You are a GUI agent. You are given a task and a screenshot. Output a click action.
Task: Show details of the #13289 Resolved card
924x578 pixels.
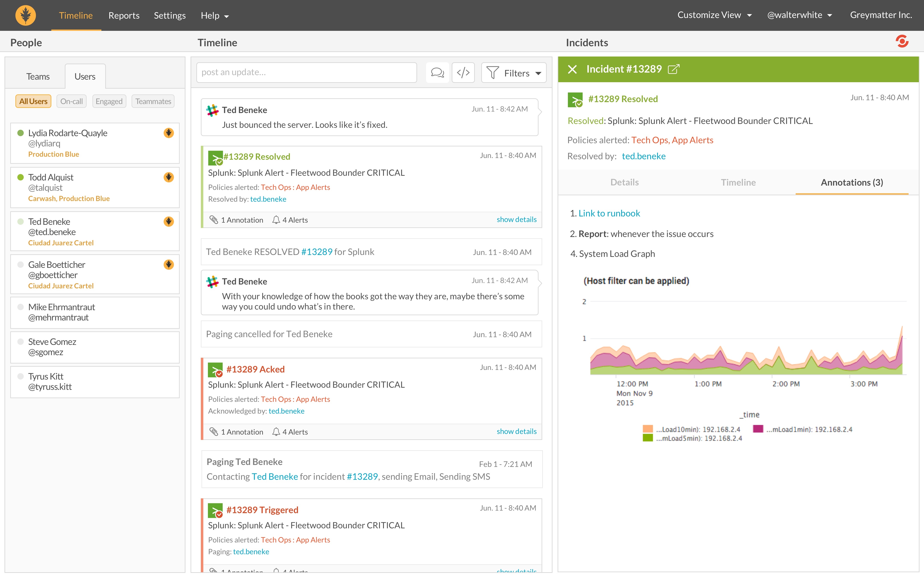pos(516,219)
